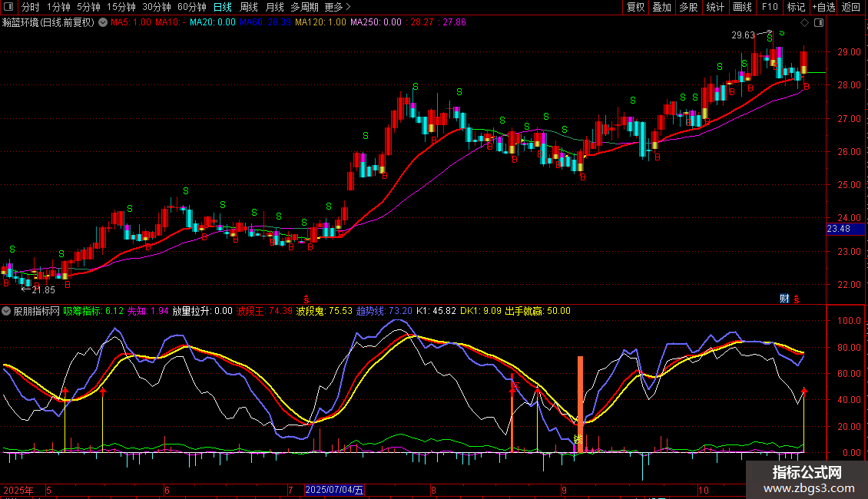Open indicator dropdown beside 股朋指标网
The image size is (868, 499).
point(6,311)
